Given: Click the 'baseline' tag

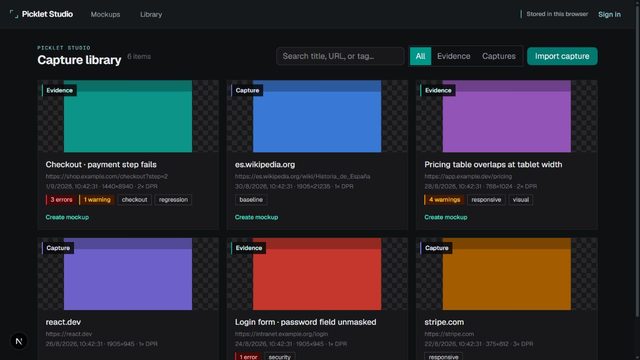Looking at the screenshot, I should (x=251, y=200).
